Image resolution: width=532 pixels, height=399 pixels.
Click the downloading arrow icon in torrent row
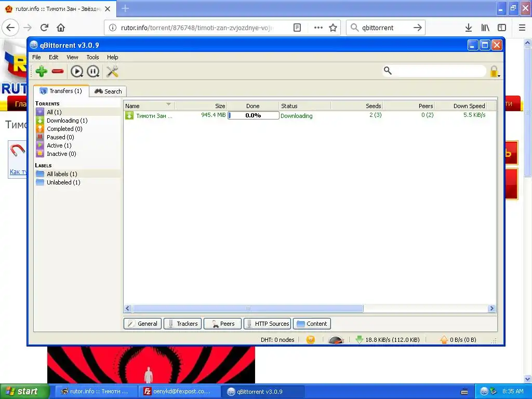coord(129,115)
